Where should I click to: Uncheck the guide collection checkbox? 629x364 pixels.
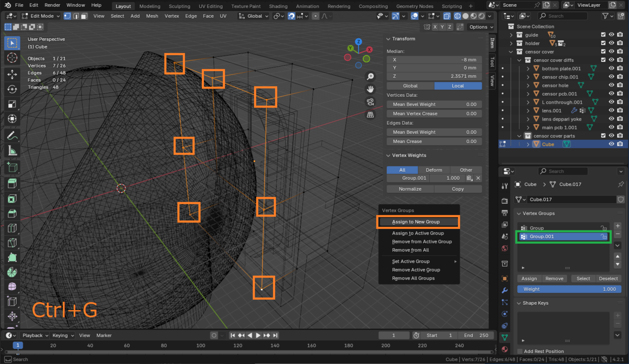[x=603, y=35]
